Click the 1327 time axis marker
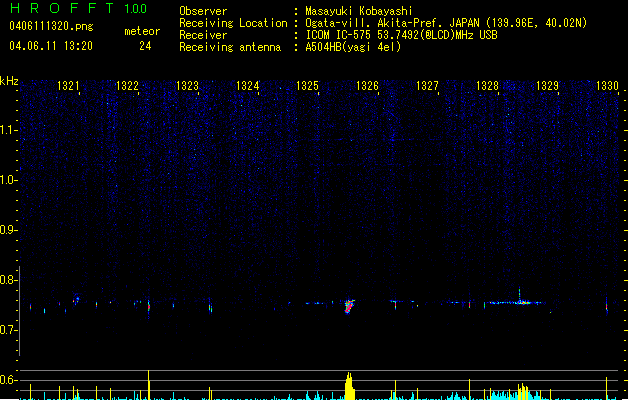This screenshot has height=400, width=629. pyautogui.click(x=427, y=86)
